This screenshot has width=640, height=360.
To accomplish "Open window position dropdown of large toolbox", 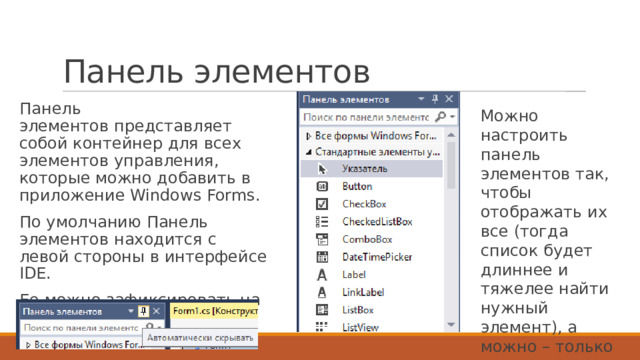I will click(x=421, y=99).
